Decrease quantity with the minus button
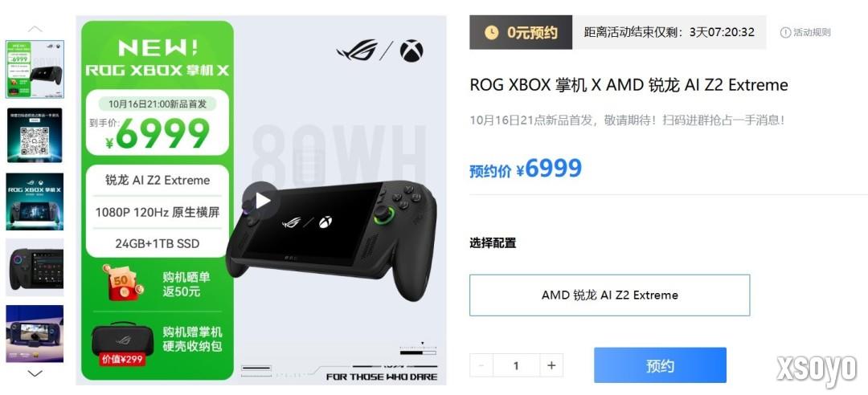Screen dimensions: 868x395 (481, 365)
